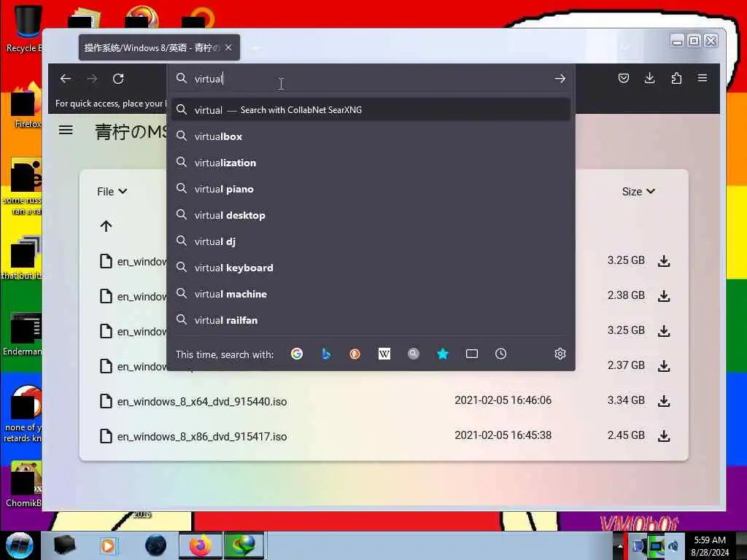Search in bookmarks star icon
The width and height of the screenshot is (747, 560).
(443, 354)
